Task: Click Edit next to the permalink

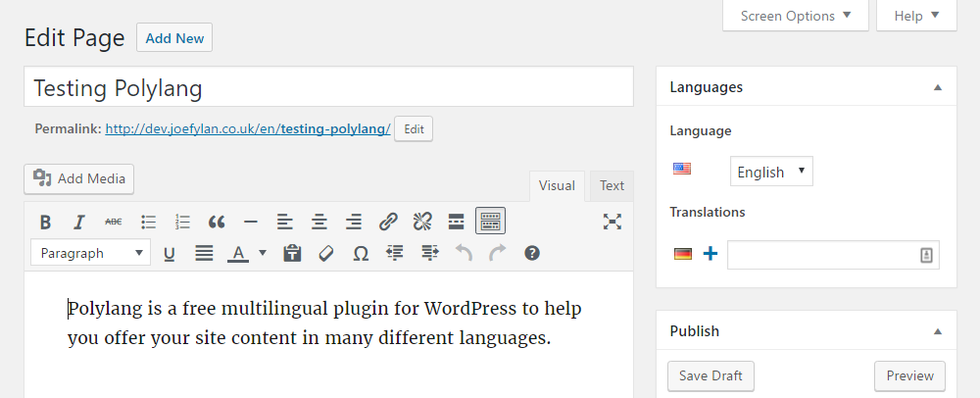Action: 414,129
